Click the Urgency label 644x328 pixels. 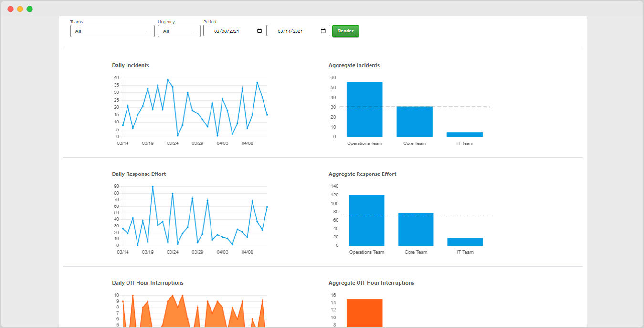167,22
